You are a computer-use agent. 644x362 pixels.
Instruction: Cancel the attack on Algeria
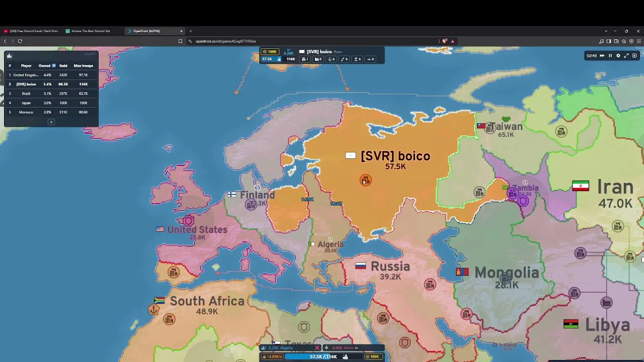coord(317,348)
